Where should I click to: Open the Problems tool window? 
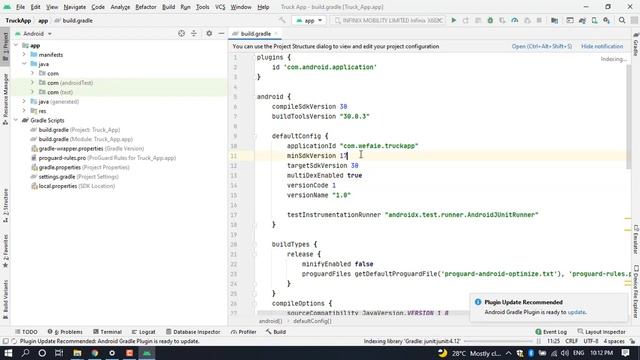[x=65, y=332]
